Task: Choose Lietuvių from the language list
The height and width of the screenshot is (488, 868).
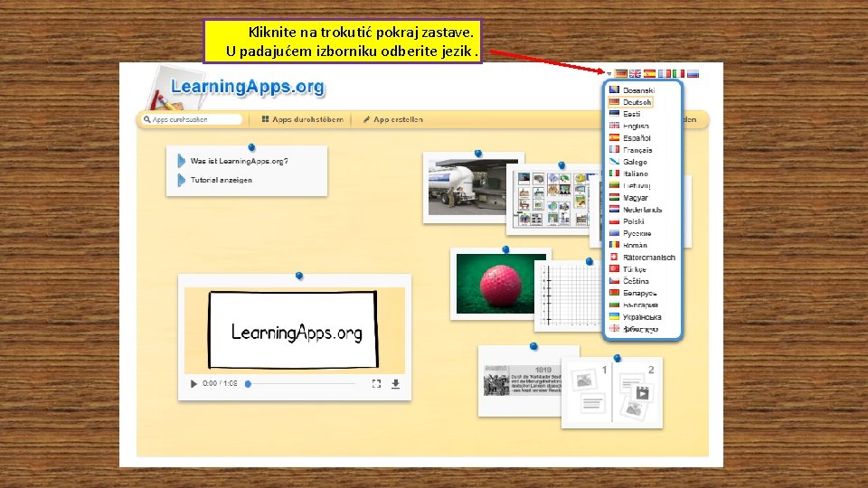Action: point(630,186)
